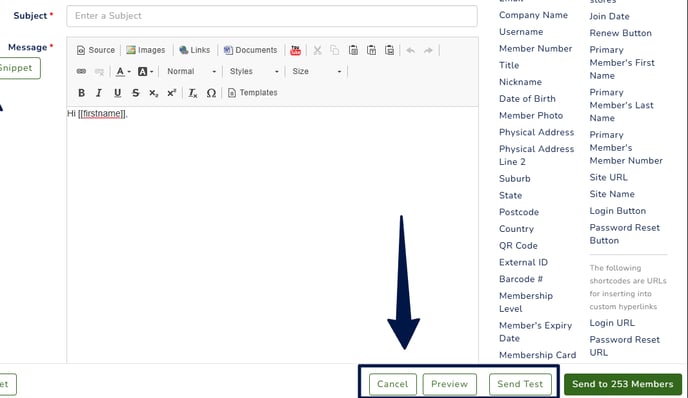
Task: Open the Styles dropdown
Action: click(x=254, y=71)
